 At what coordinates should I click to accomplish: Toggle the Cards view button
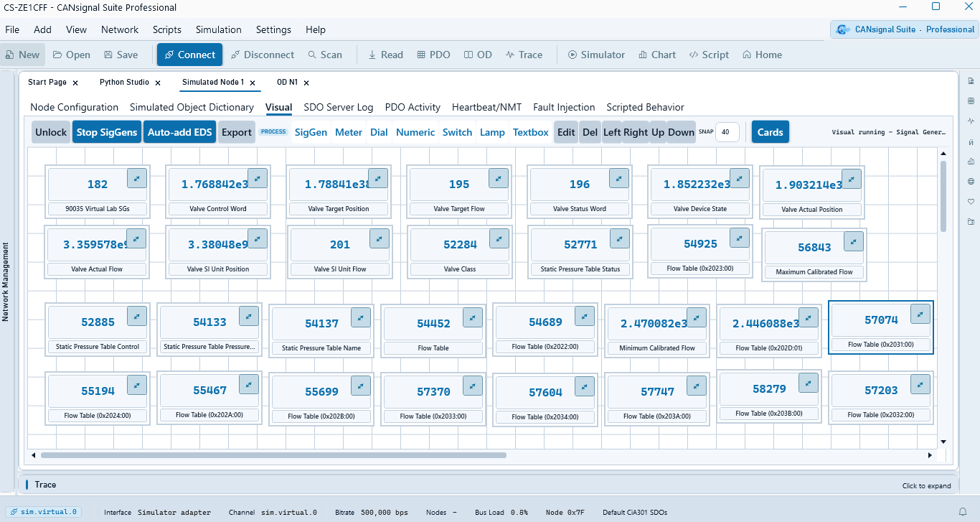pyautogui.click(x=771, y=132)
